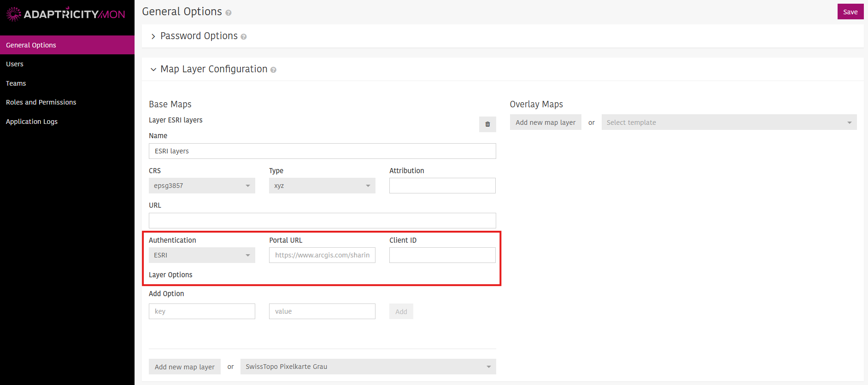The width and height of the screenshot is (868, 385).
Task: Open the Authentication dropdown set to ESRI
Action: pos(202,255)
